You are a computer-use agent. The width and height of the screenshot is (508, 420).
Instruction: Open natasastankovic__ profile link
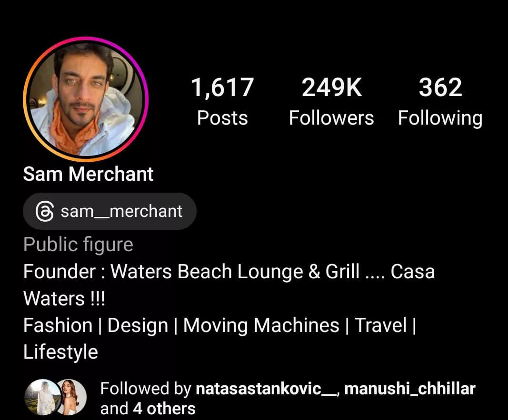point(266,389)
